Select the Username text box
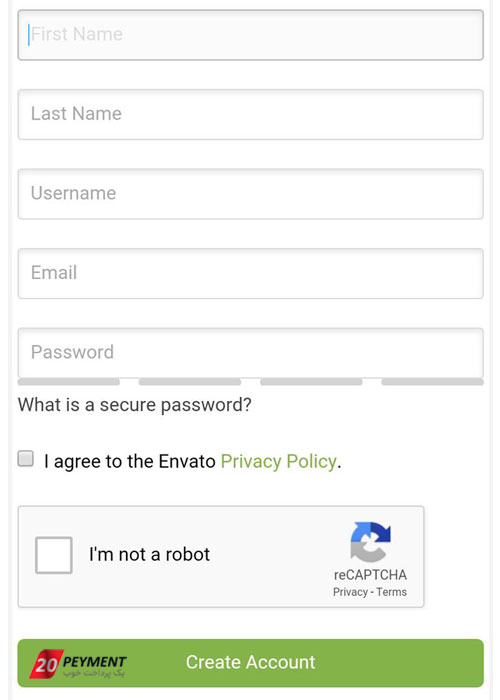Screen dimensions: 500x700 pyautogui.click(x=250, y=194)
